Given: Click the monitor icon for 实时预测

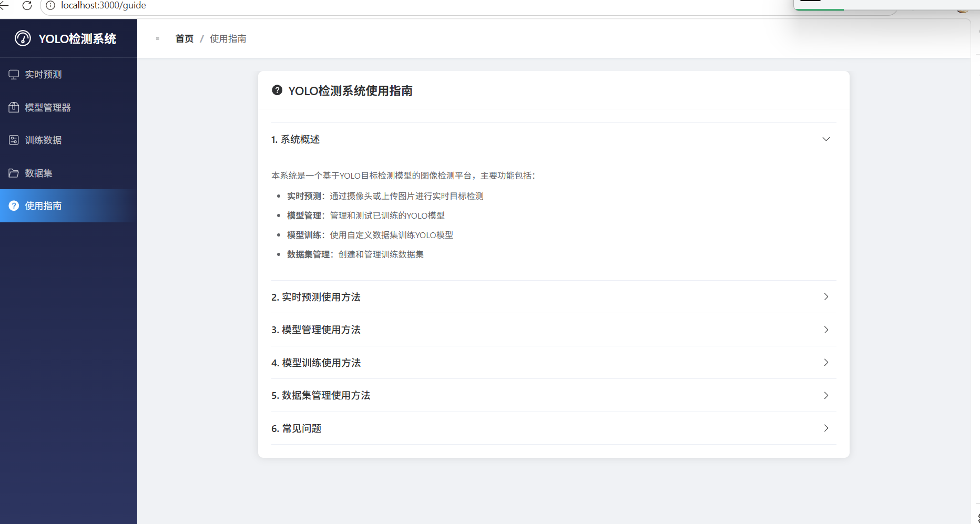Looking at the screenshot, I should click(x=14, y=75).
